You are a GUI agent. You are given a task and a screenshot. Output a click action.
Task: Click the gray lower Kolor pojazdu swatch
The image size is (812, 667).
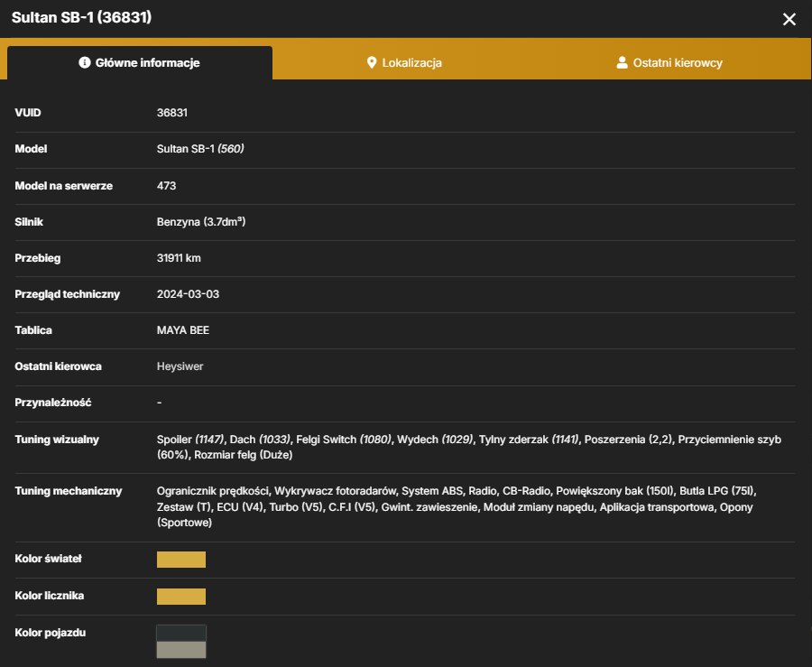point(181,649)
